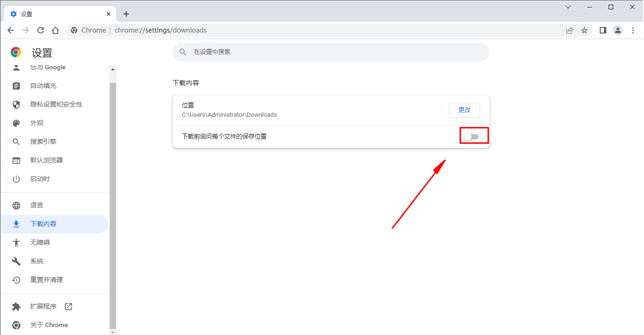This screenshot has width=644, height=335.
Task: Focus the 在设置中搜索 search field
Action: (x=331, y=52)
